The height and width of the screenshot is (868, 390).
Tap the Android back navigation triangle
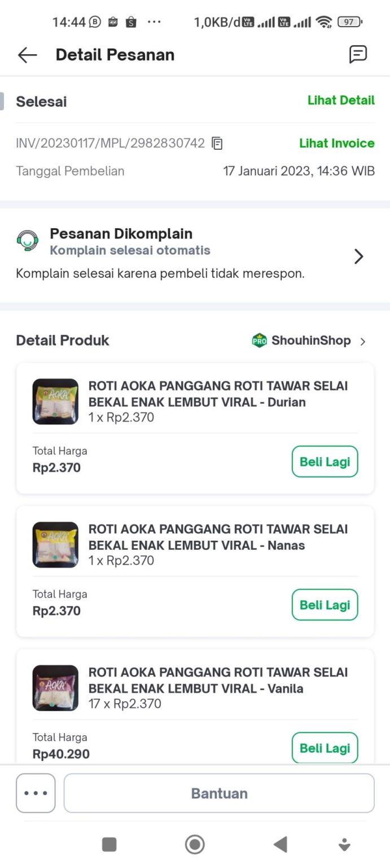pyautogui.click(x=281, y=844)
